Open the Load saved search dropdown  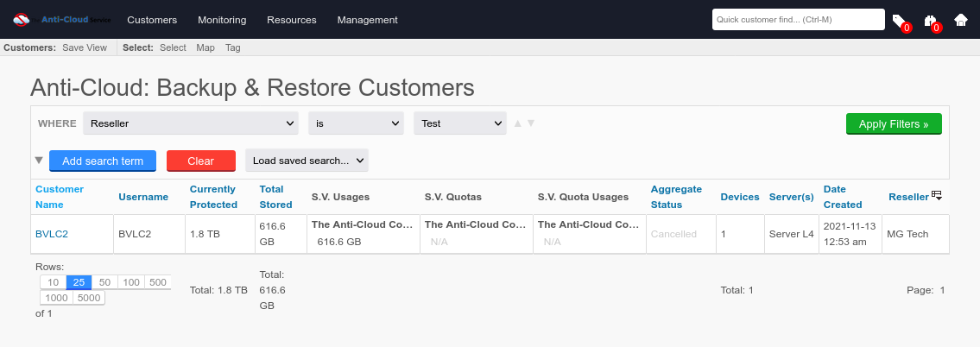307,160
